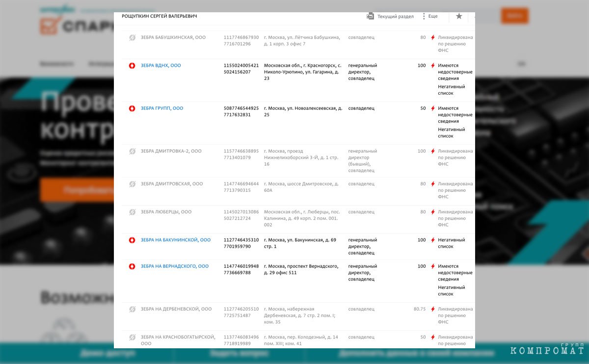Click Негативный список in ЗЕБРА НА БАКУНИНСКОЙ row
The width and height of the screenshot is (589, 364).
pos(452,243)
